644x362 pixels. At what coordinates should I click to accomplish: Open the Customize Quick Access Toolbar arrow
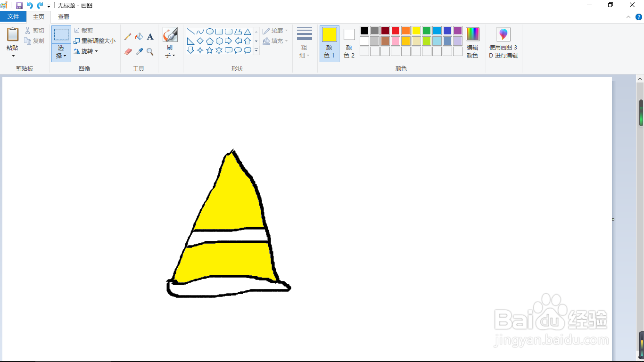pos(49,6)
